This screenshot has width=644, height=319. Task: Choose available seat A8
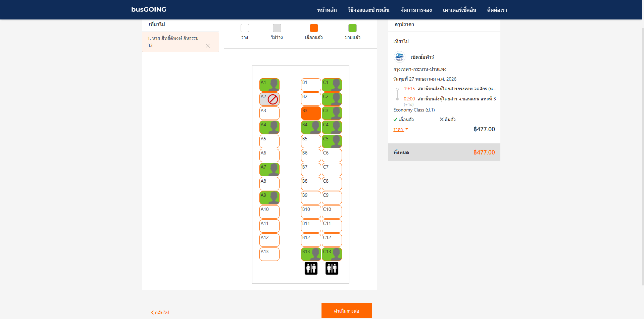tap(269, 184)
